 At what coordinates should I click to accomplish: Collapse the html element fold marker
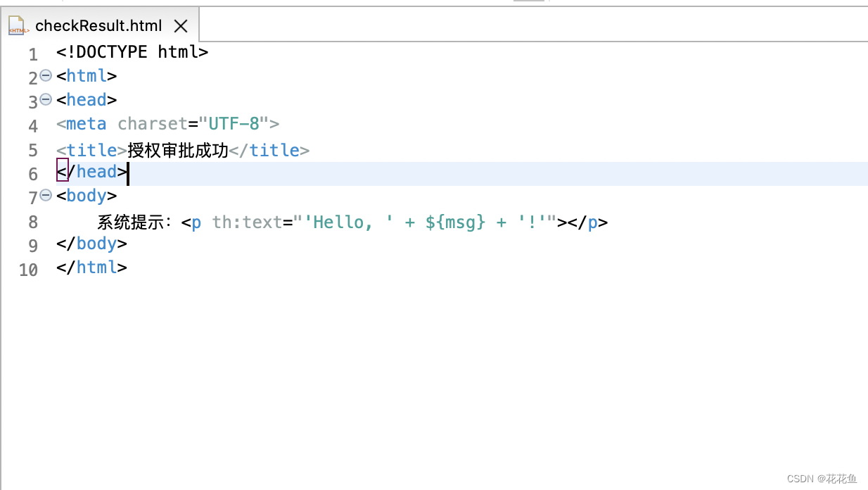tap(46, 75)
